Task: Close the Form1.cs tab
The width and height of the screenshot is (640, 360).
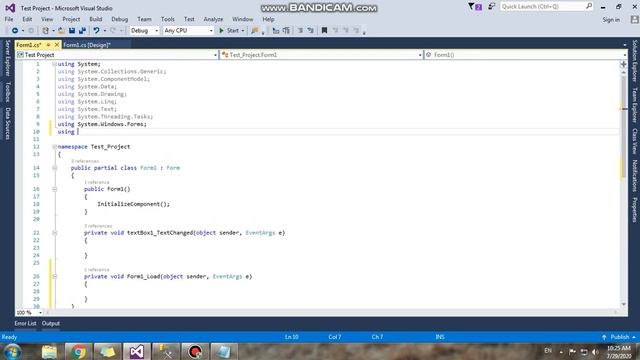Action: coord(57,45)
